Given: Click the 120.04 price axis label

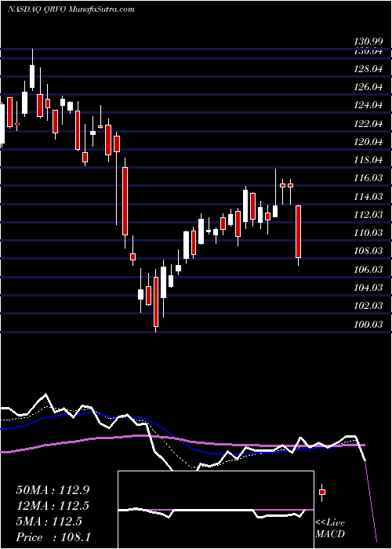Looking at the screenshot, I should (x=368, y=142).
